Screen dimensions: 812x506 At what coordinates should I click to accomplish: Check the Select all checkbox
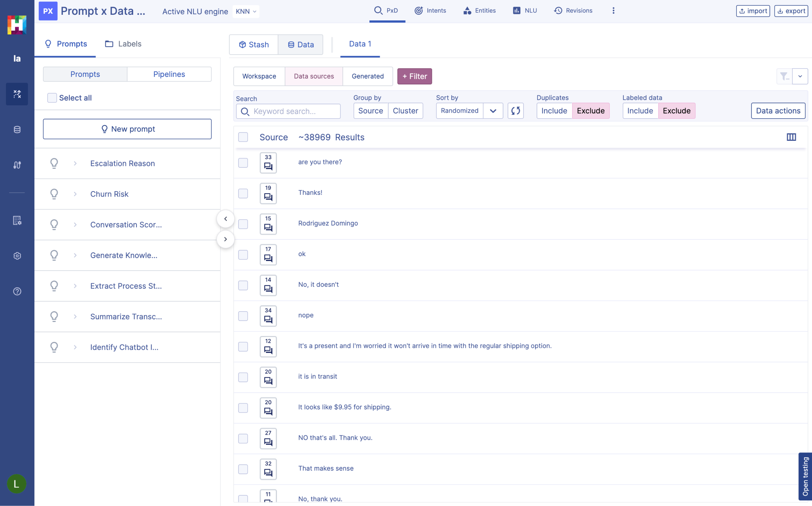coord(53,97)
